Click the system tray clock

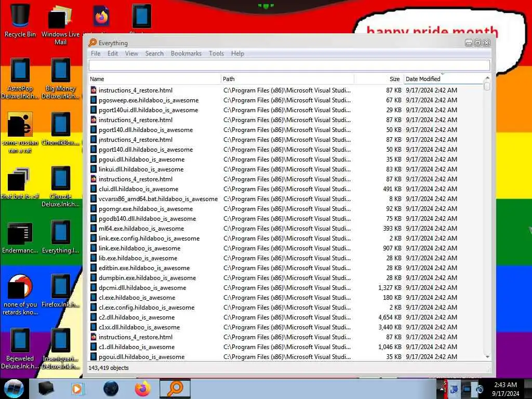506,389
